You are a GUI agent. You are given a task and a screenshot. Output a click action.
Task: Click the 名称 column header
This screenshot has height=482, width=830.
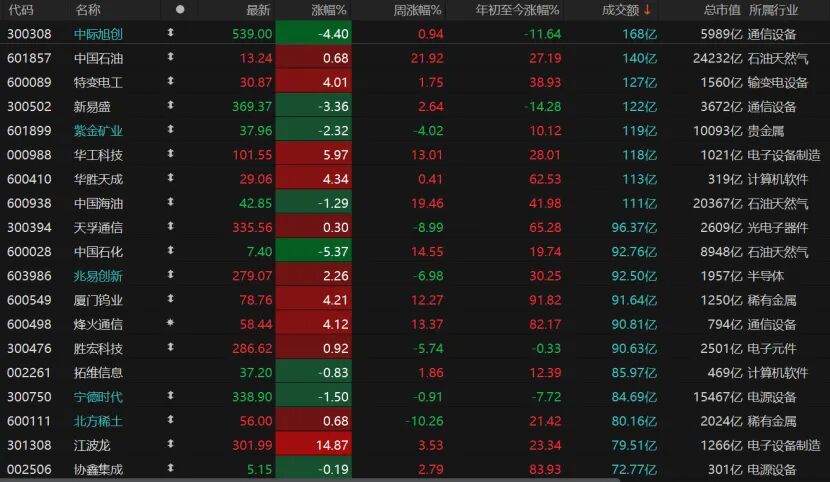pos(88,10)
